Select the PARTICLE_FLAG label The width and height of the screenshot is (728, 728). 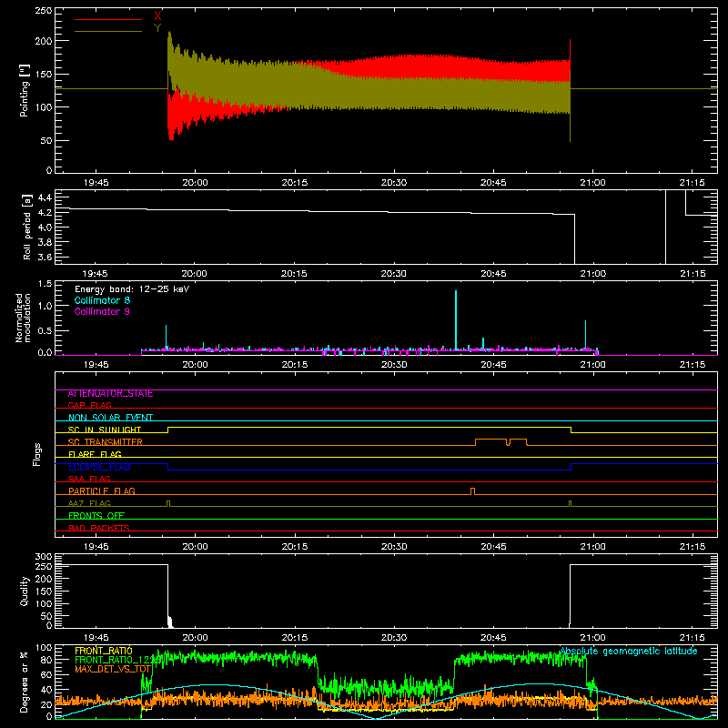pyautogui.click(x=102, y=491)
